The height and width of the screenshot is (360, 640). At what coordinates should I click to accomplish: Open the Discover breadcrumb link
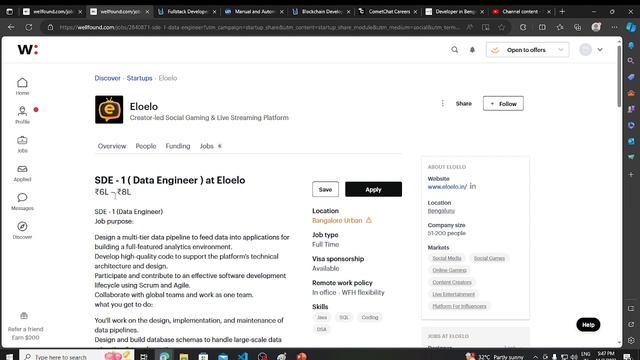(107, 78)
